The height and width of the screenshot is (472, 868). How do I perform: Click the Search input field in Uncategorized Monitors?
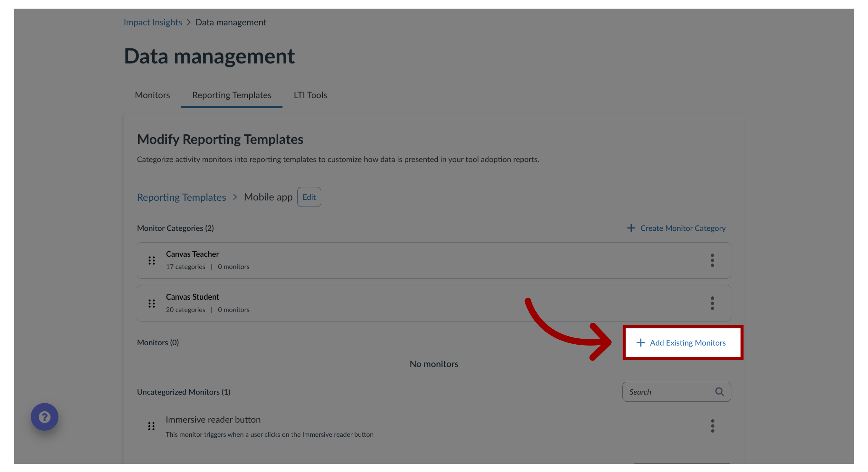pos(676,391)
